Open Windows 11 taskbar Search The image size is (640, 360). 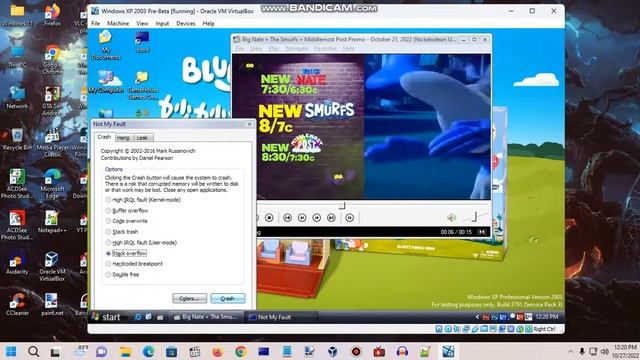33,351
